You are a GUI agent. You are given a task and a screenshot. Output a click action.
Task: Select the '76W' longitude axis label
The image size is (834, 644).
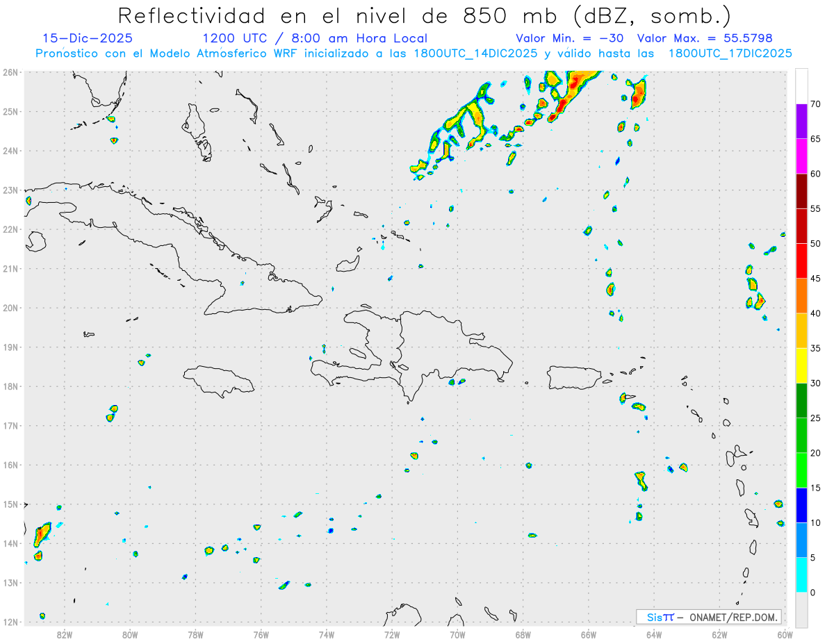pyautogui.click(x=261, y=634)
